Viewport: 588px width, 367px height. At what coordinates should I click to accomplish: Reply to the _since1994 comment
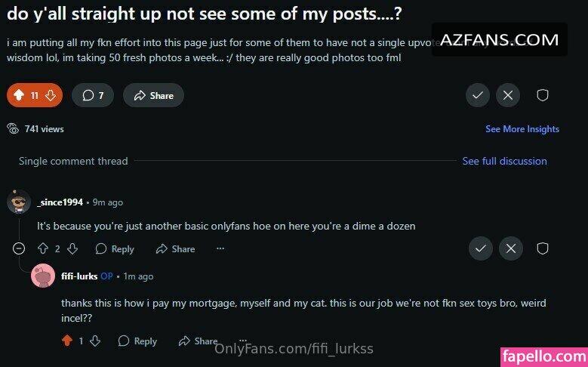click(x=115, y=248)
